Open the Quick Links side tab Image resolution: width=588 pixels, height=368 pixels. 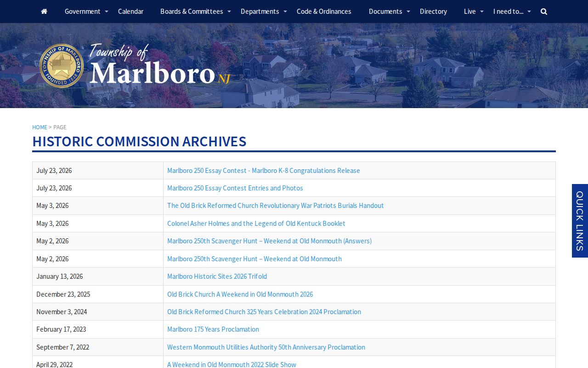[580, 221]
